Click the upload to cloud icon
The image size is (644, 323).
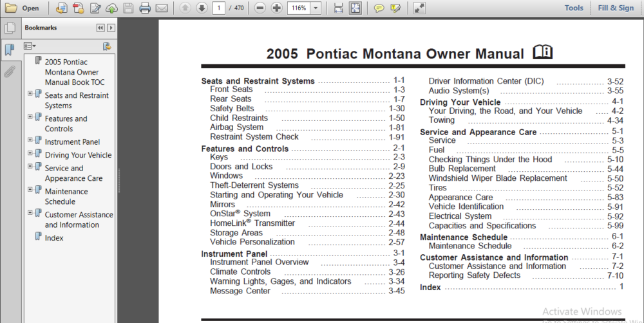tap(111, 8)
